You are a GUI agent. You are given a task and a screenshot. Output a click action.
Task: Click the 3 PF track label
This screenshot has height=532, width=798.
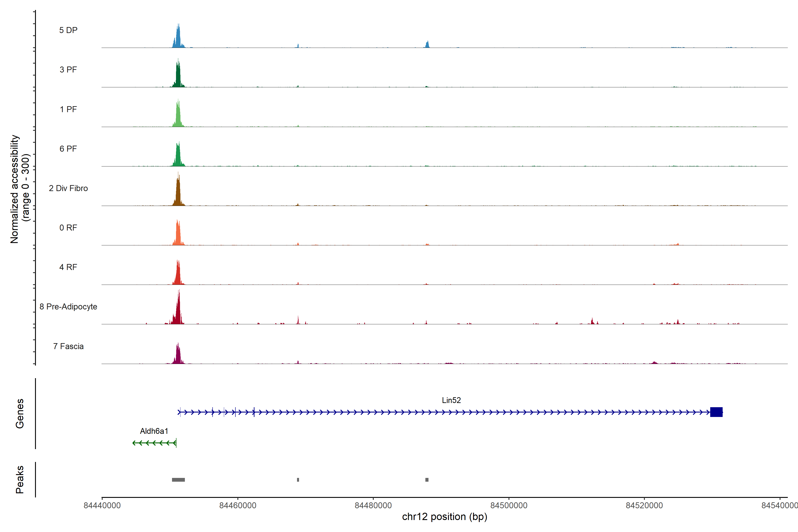(68, 70)
